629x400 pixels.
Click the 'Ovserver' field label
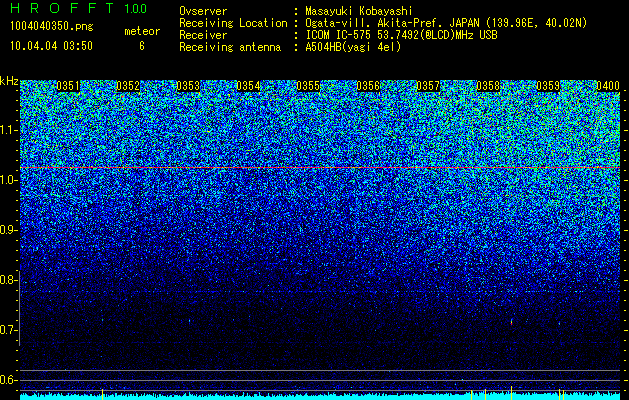point(203,11)
